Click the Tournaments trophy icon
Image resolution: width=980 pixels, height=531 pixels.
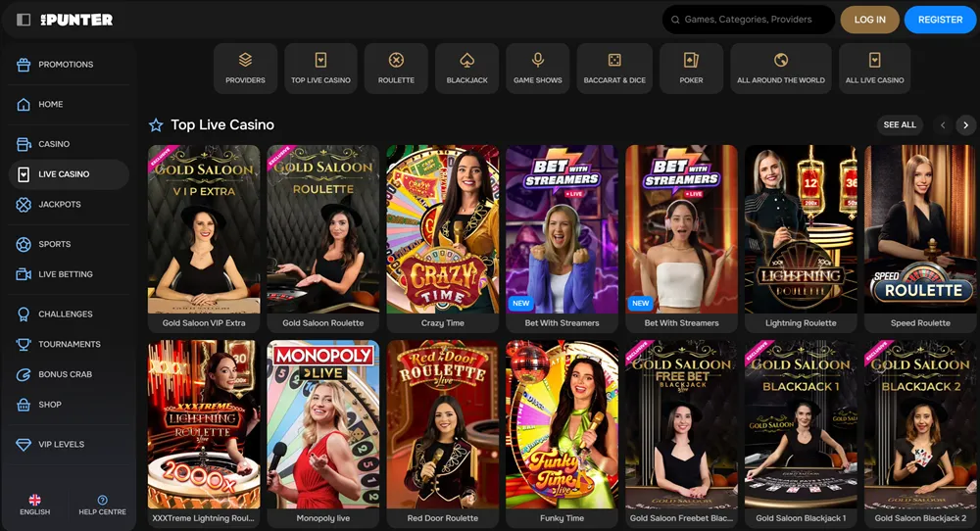[24, 344]
